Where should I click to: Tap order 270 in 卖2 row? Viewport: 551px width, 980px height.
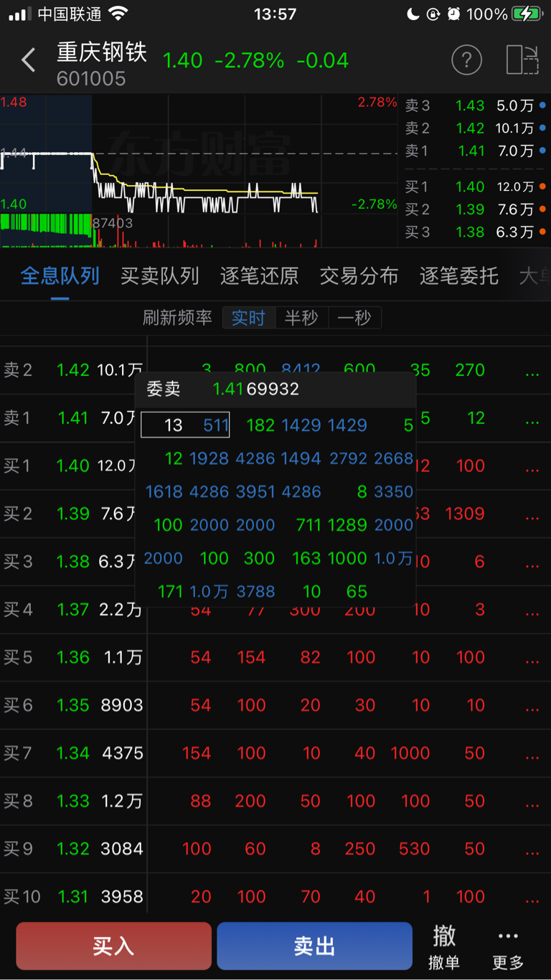470,370
